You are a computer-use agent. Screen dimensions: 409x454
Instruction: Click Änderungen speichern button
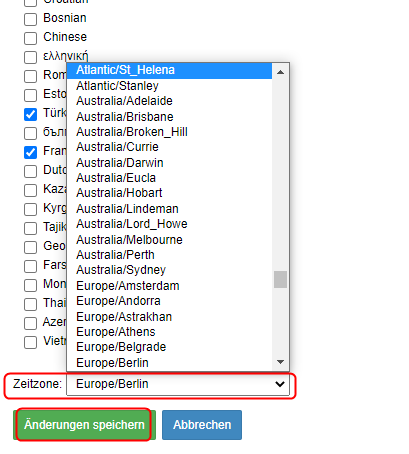(x=84, y=425)
